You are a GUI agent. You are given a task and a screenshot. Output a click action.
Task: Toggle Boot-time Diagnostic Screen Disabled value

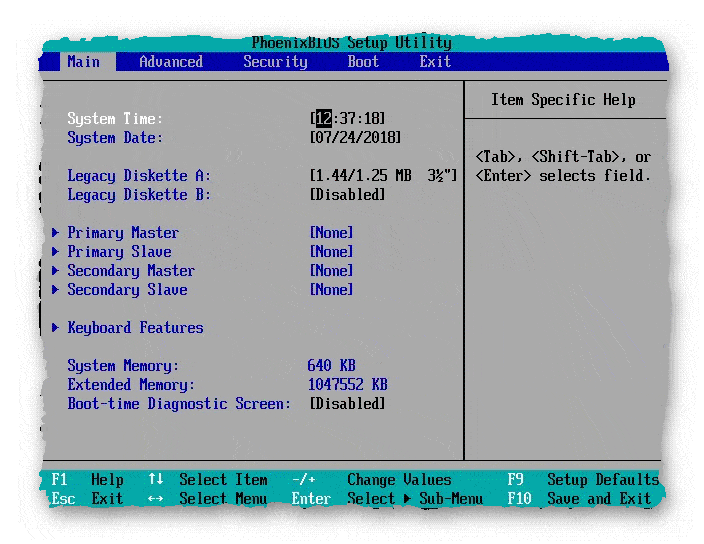pyautogui.click(x=348, y=404)
